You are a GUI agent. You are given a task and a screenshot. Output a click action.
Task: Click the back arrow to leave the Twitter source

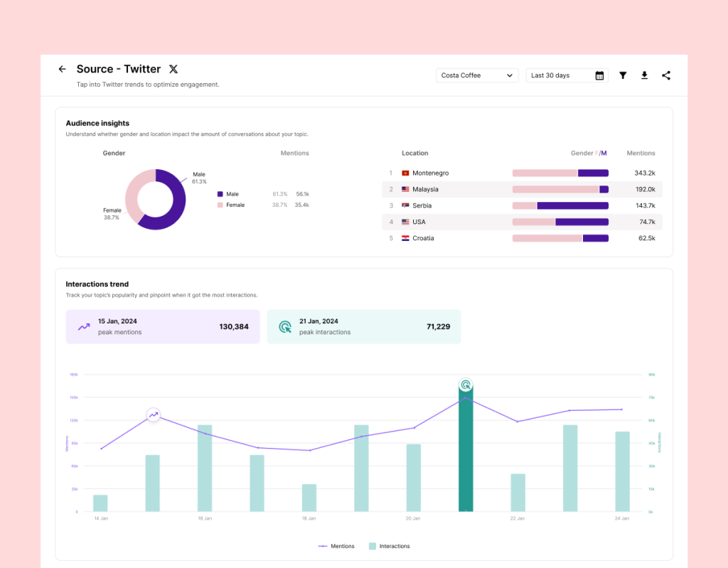pyautogui.click(x=62, y=69)
